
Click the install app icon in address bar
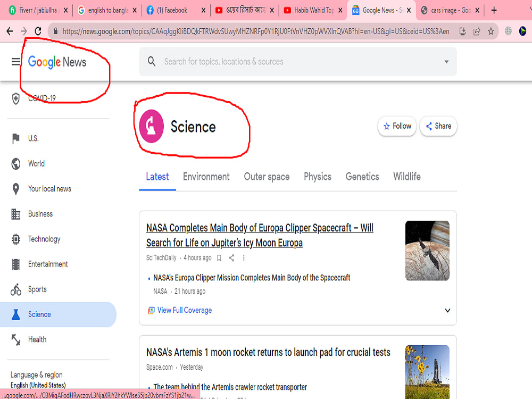tap(462, 31)
